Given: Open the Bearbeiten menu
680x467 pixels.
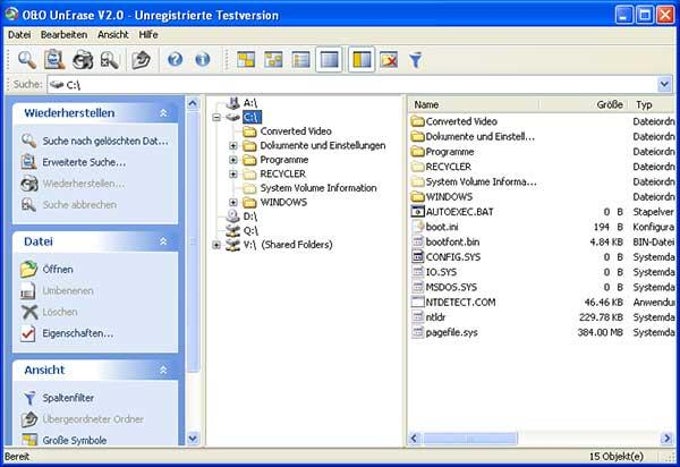Looking at the screenshot, I should click(64, 35).
